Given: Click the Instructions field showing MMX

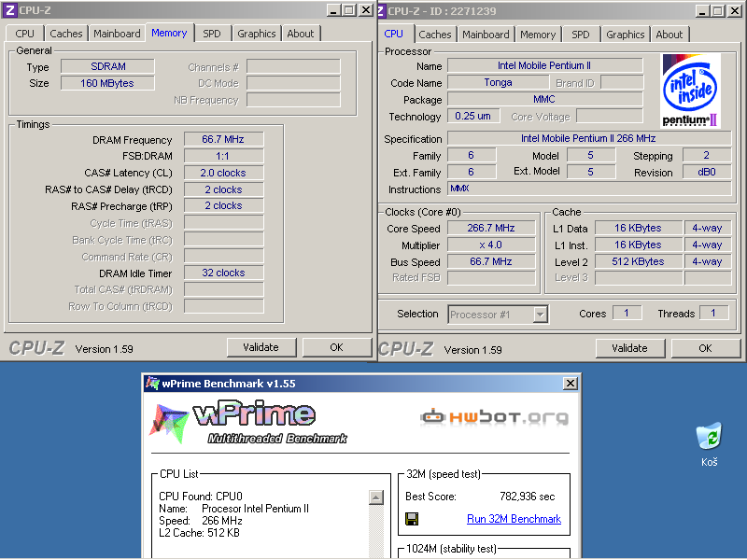Looking at the screenshot, I should point(589,189).
